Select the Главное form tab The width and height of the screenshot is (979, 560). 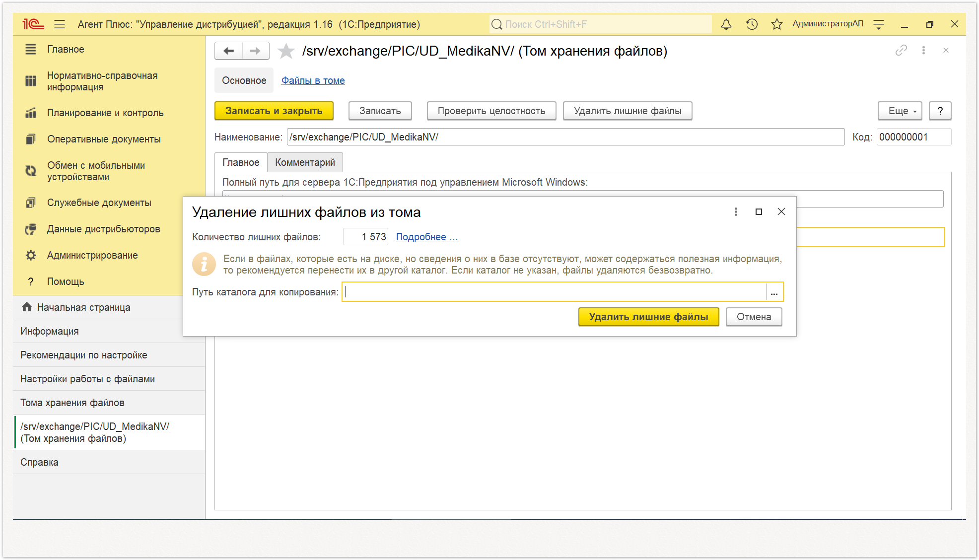[x=241, y=162]
